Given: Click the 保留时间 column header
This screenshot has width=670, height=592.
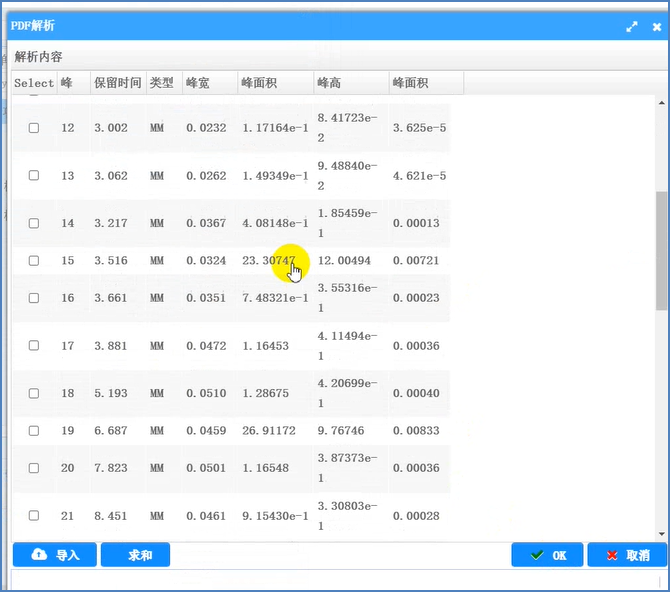Looking at the screenshot, I should pyautogui.click(x=117, y=83).
